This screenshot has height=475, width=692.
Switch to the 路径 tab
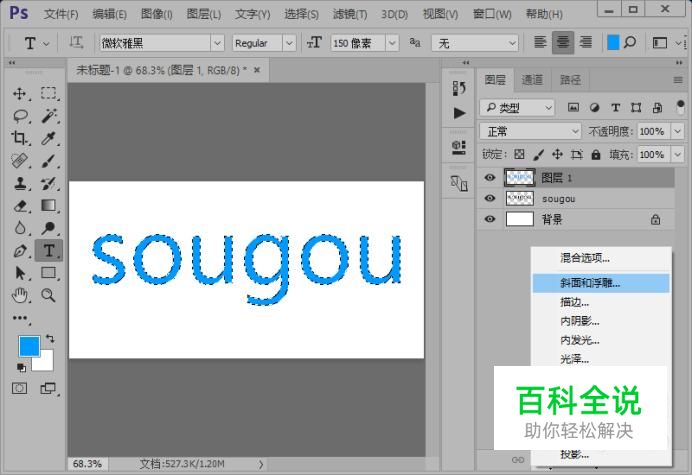[570, 79]
